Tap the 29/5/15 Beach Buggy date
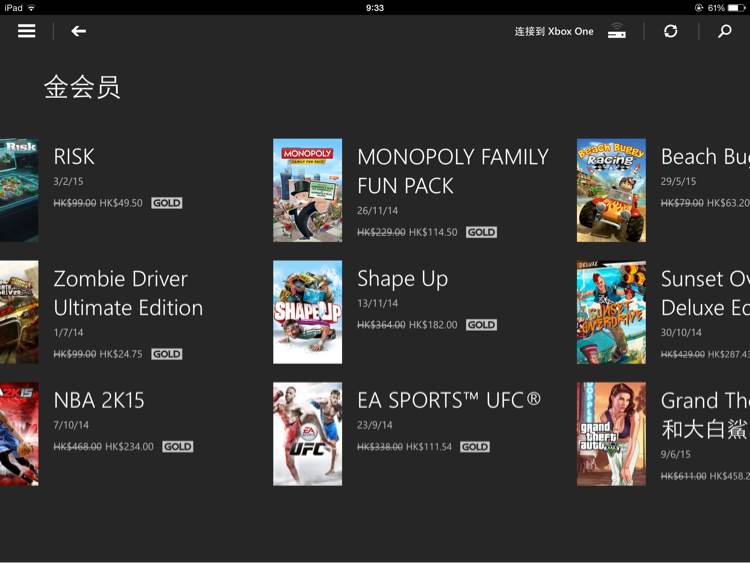Viewport: 750px width, 563px height. (679, 182)
